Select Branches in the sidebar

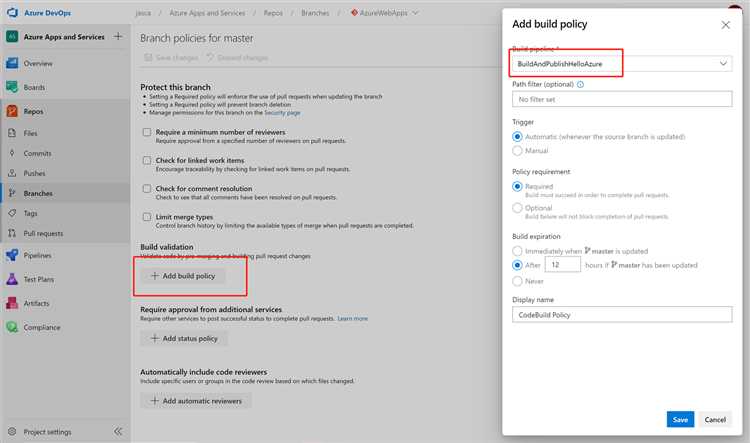point(38,193)
